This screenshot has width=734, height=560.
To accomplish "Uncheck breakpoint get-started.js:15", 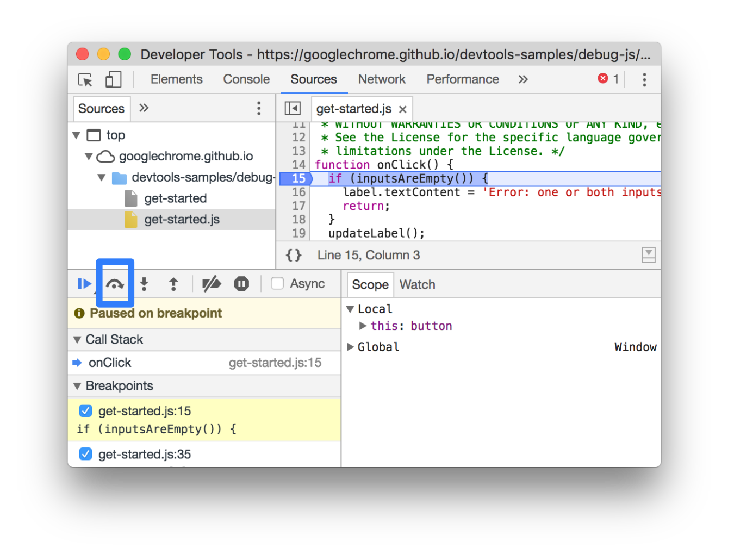I will click(x=85, y=410).
